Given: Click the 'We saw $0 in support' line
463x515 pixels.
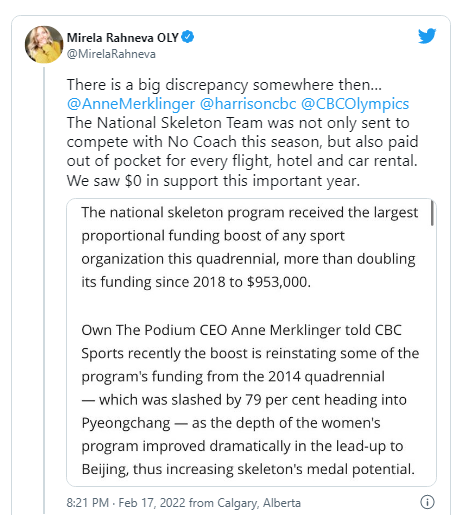Looking at the screenshot, I should pyautogui.click(x=213, y=181).
